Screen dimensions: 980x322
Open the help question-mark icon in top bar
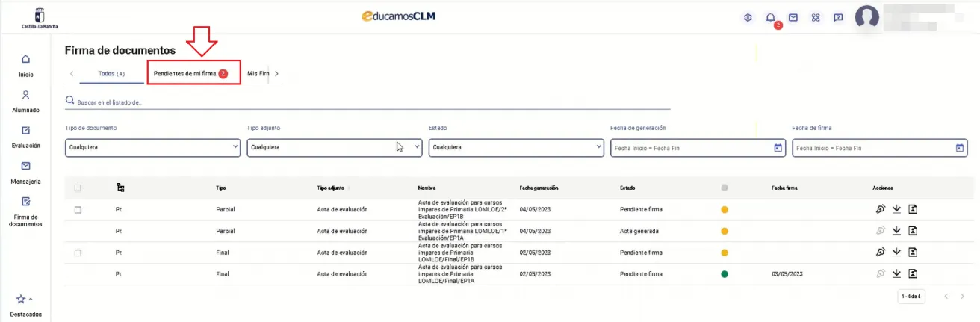[838, 17]
